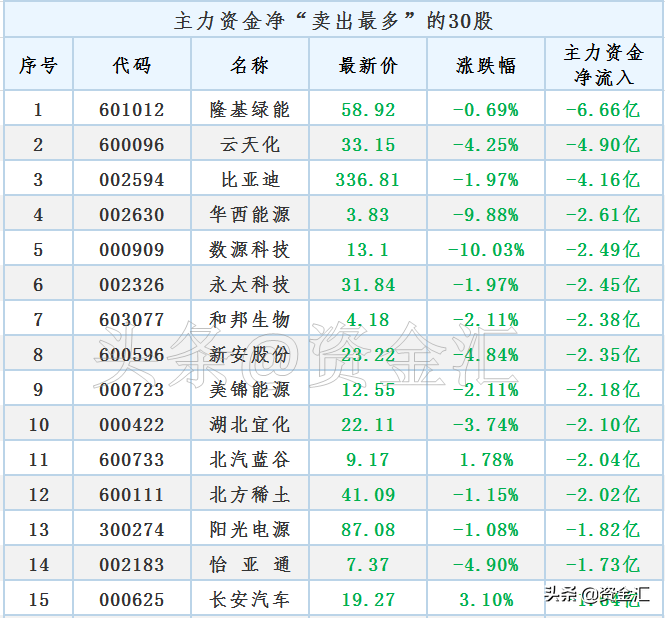Image resolution: width=665 pixels, height=618 pixels.
Task: Click stock code 000909
Action: (132, 250)
